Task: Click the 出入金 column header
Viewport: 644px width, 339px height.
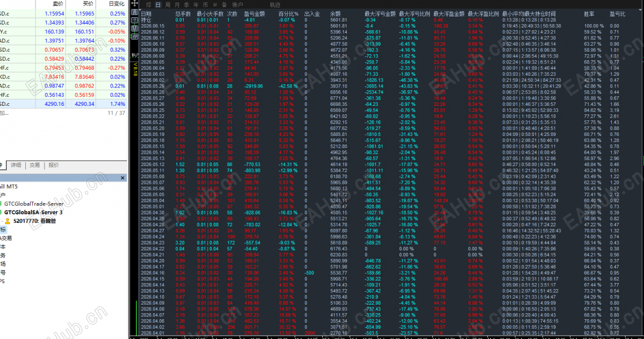Action: (312, 14)
